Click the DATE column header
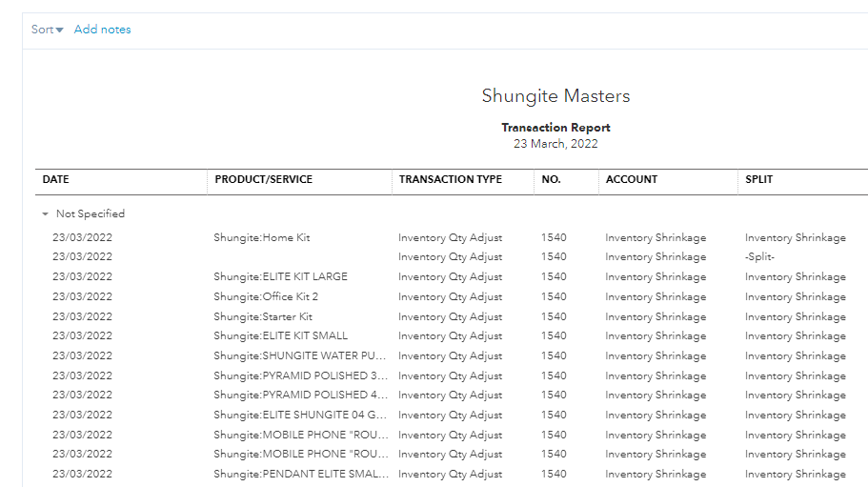Viewport: 868px width, 487px height. point(56,179)
